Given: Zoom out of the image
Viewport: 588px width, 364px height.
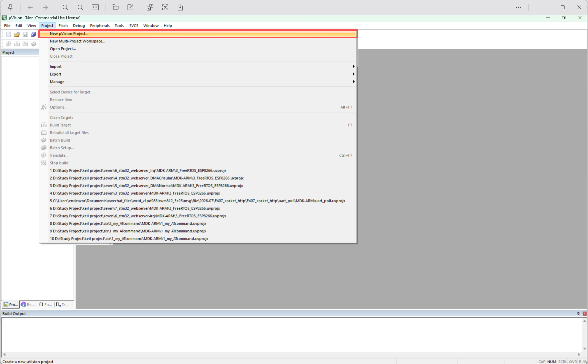Looking at the screenshot, I should pos(80,7).
